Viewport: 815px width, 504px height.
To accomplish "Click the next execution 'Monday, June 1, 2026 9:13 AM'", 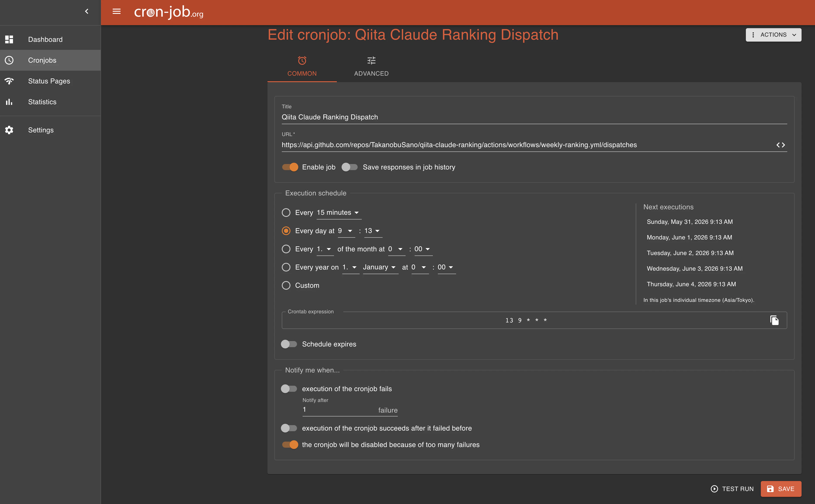I will pos(689,237).
